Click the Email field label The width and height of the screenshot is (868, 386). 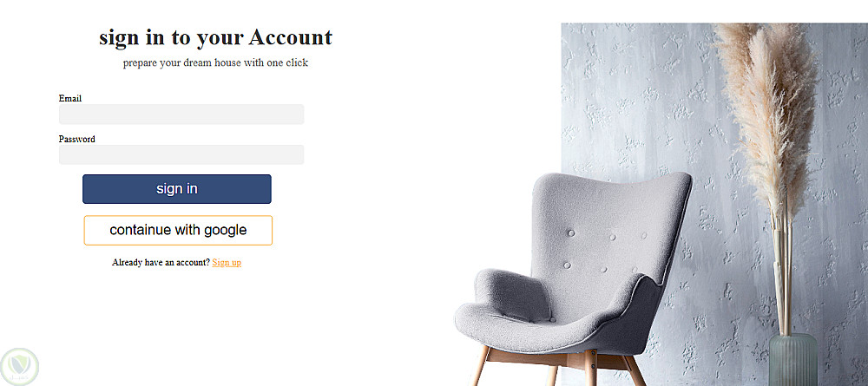70,98
